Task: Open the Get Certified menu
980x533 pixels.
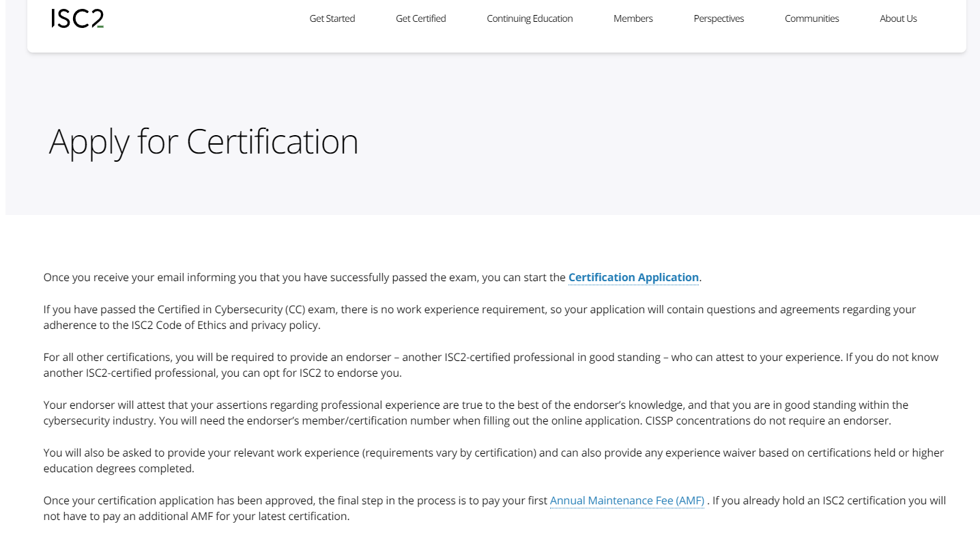Action: coord(421,18)
